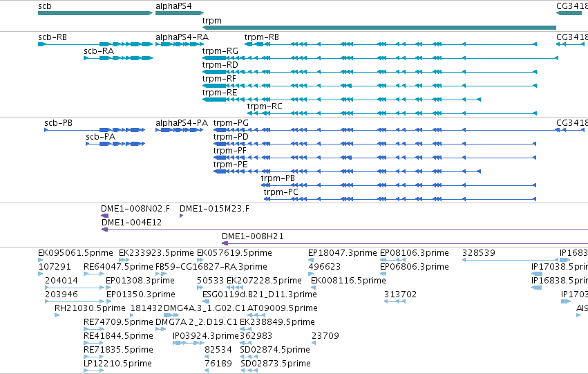The height and width of the screenshot is (374, 588).
Task: Select the trpm-RD transcript label
Action: pos(220,65)
